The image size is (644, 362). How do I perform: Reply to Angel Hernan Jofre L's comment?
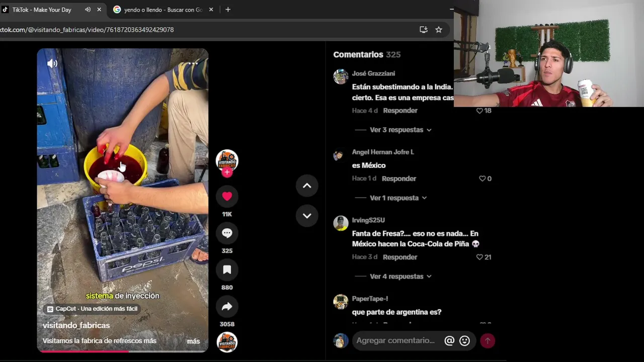tap(398, 178)
